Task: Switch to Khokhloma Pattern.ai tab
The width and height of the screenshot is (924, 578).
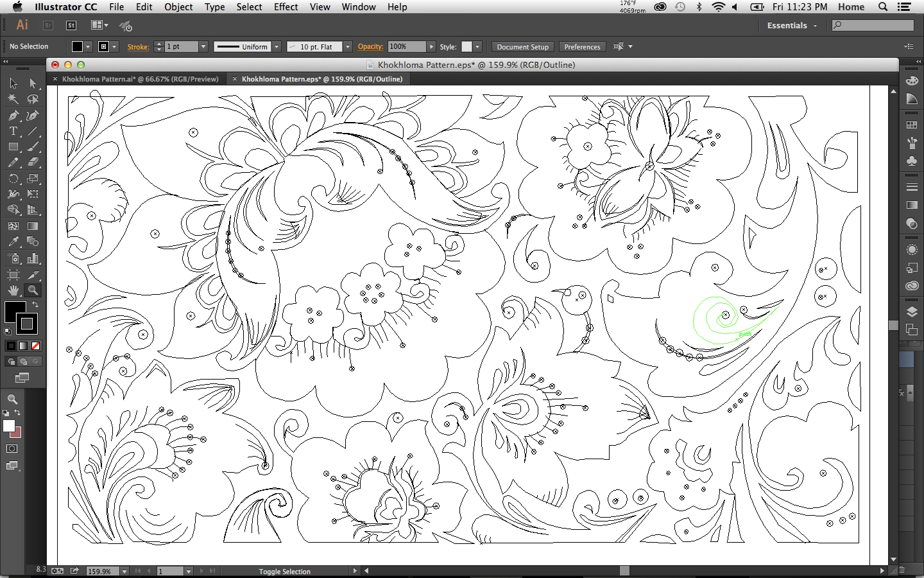Action: (x=140, y=79)
